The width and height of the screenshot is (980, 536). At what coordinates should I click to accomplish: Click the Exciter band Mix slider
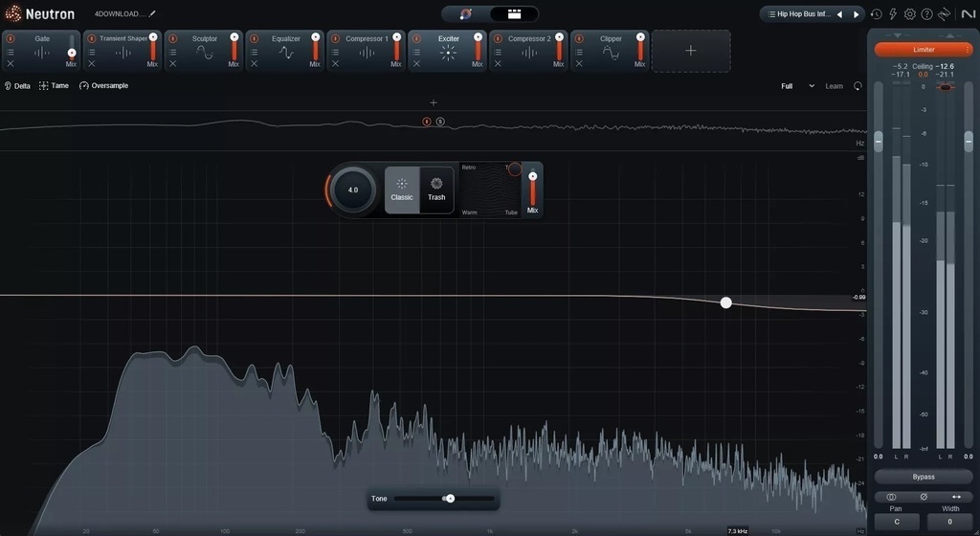[532, 190]
